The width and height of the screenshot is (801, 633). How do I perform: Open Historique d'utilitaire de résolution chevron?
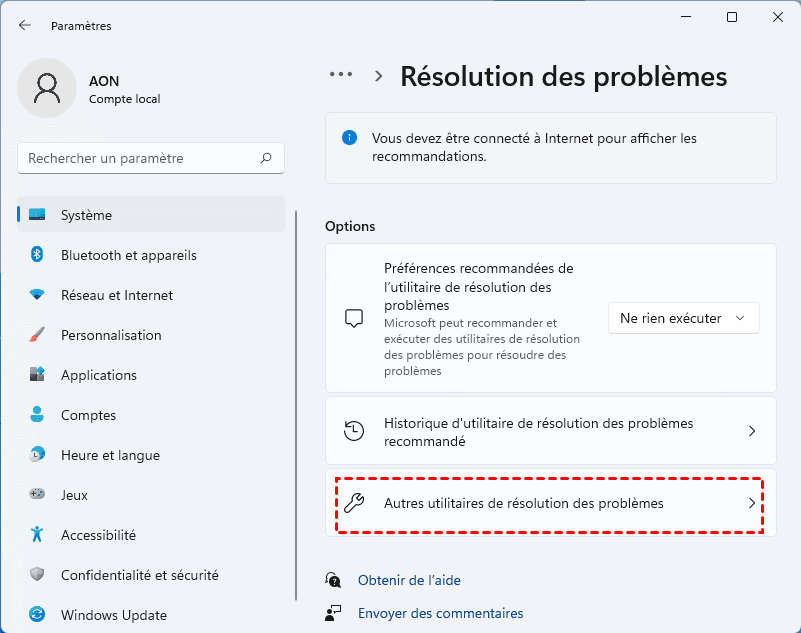(752, 431)
